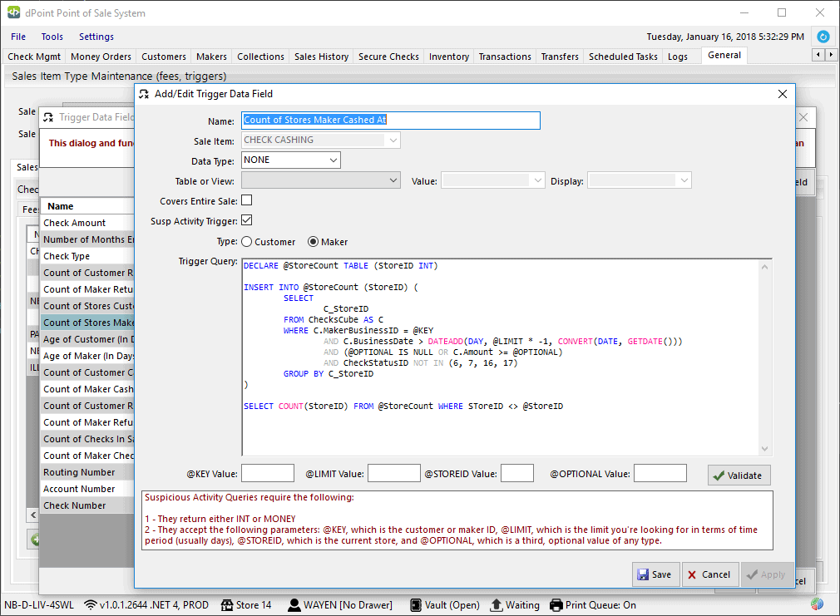Click the @KEY Value input box
This screenshot has width=840, height=616.
pos(268,474)
